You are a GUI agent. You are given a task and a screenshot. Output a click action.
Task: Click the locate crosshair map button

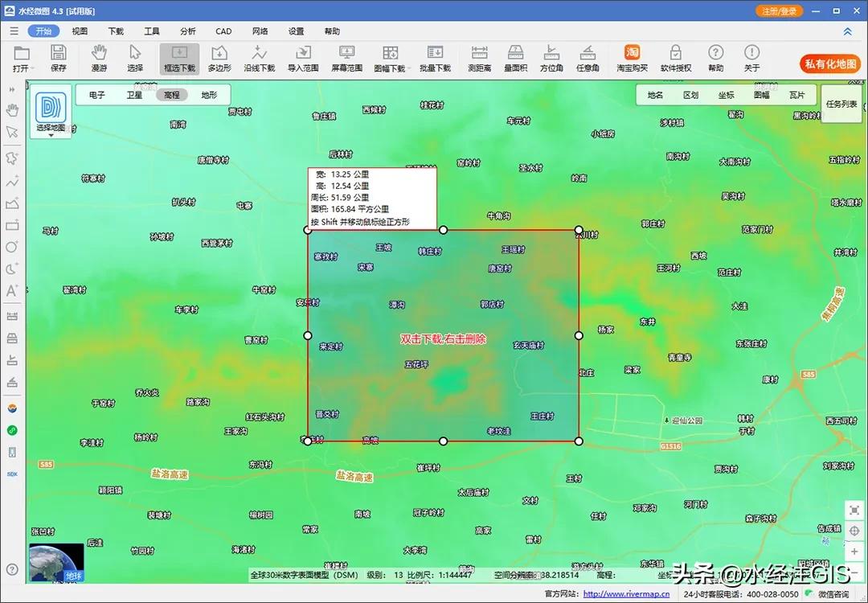pyautogui.click(x=854, y=531)
